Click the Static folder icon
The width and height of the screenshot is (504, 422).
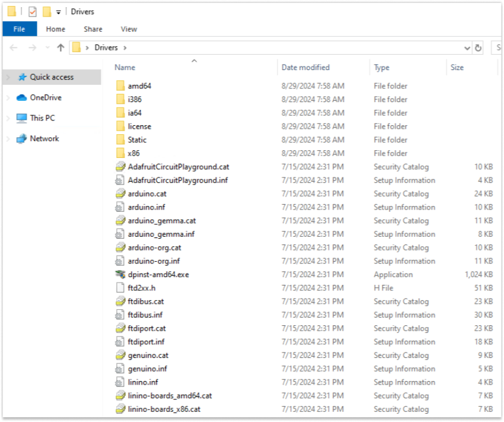click(120, 140)
